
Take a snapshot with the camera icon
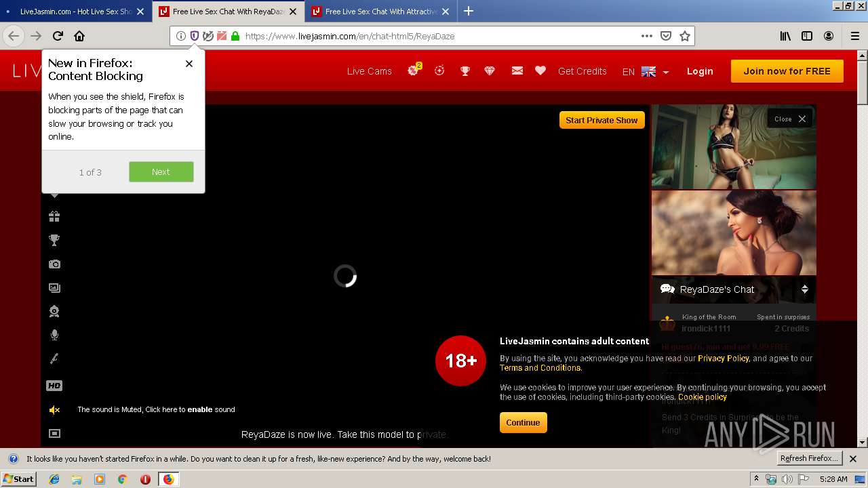[54, 264]
